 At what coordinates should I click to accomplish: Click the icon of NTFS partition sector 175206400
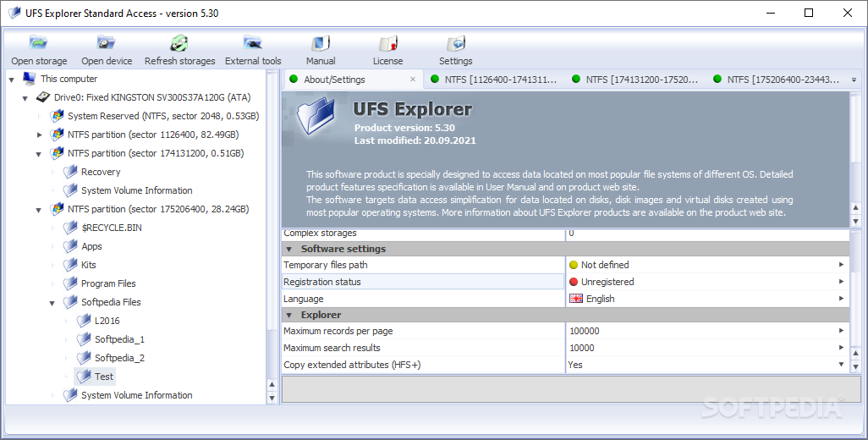tap(57, 209)
